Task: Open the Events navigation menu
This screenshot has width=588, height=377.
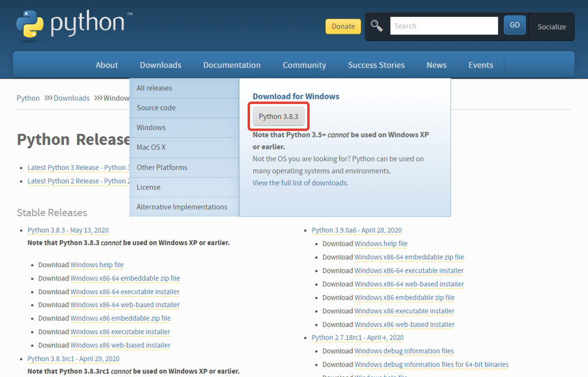Action: (x=481, y=65)
